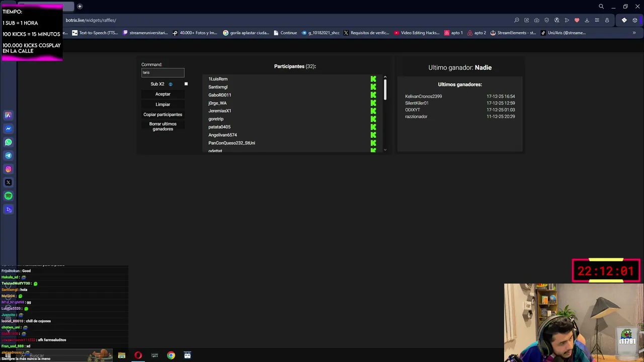Open the Continue bookmark
644x362 pixels.
285,33
